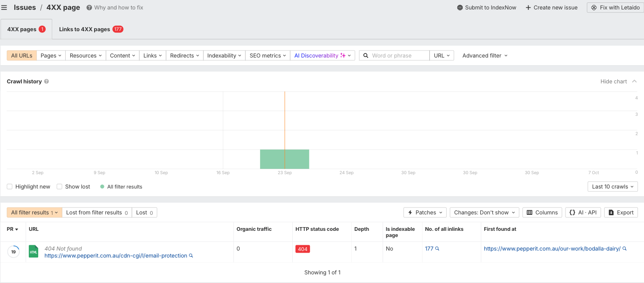Click the Fix with Letaido button
Viewport: 644px width, 283px height.
[615, 7]
